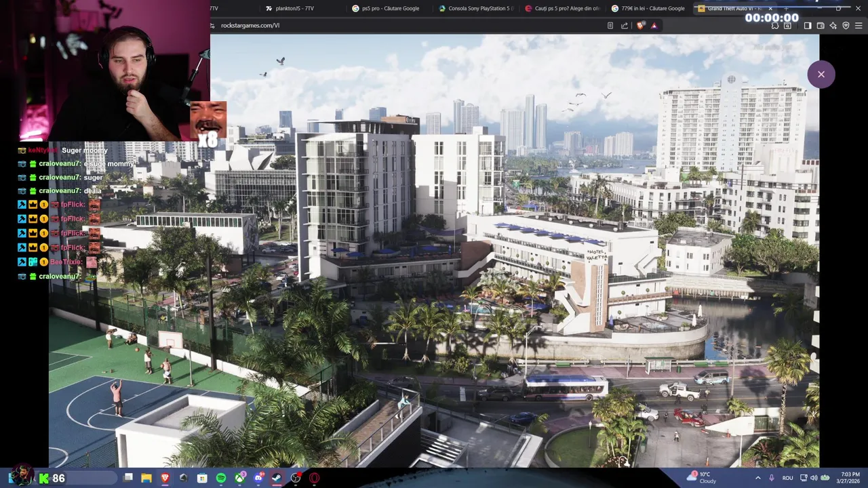
Task: Open Discord from the taskbar
Action: click(258, 478)
